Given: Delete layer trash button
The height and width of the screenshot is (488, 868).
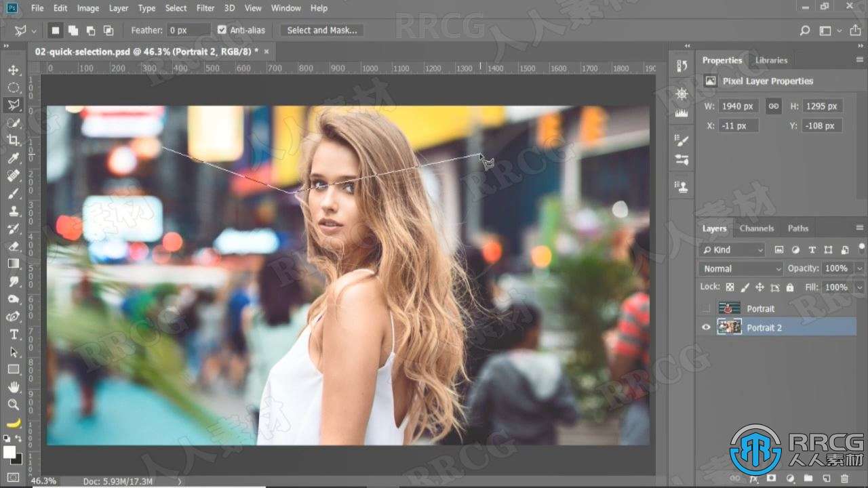Looking at the screenshot, I should tap(845, 479).
